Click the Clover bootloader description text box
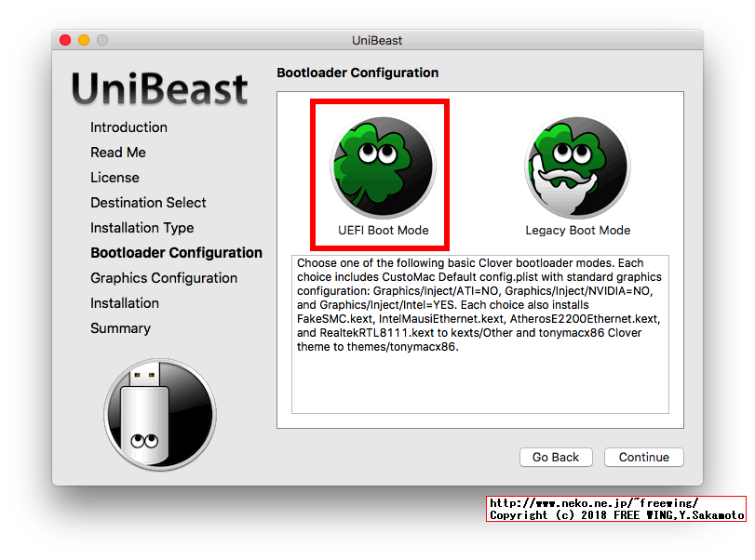Screen dimensions: 755x560 [479, 330]
